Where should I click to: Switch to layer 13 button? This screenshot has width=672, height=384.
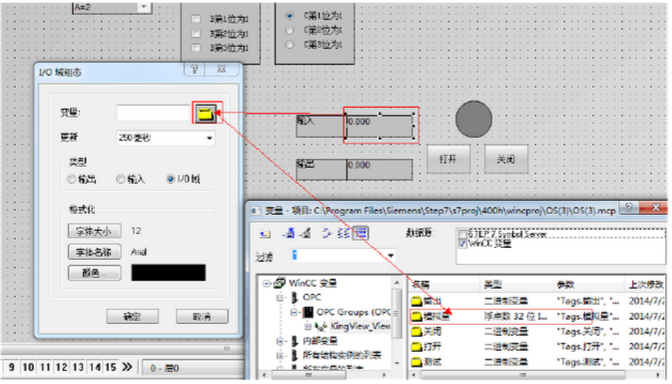78,367
